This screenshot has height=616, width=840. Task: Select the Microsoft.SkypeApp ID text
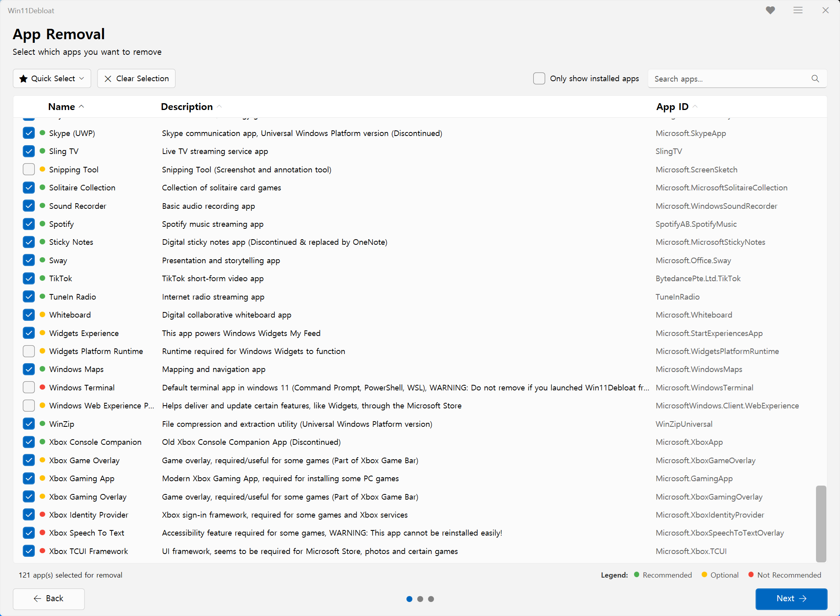point(691,133)
